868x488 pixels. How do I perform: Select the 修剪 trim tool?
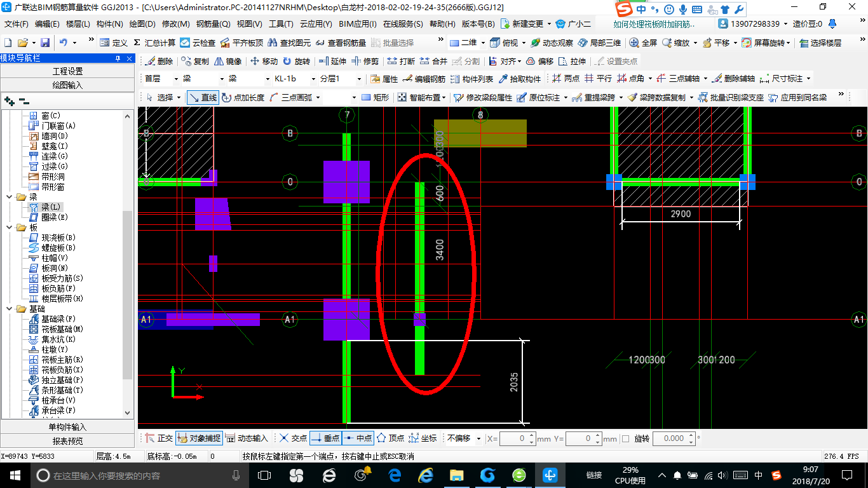coord(365,62)
